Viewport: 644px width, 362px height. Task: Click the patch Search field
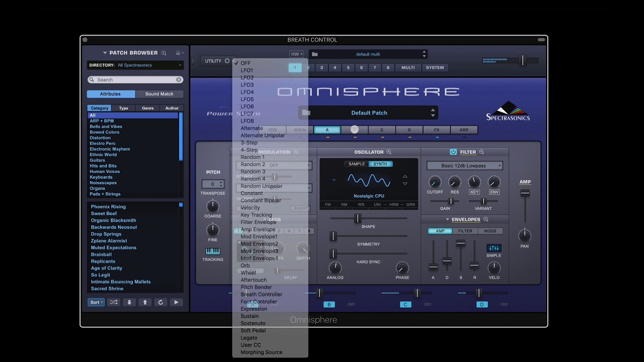pyautogui.click(x=135, y=80)
